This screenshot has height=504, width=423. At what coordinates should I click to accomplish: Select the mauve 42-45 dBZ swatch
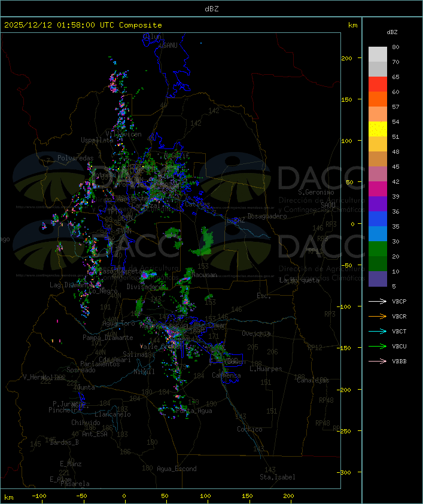click(378, 174)
